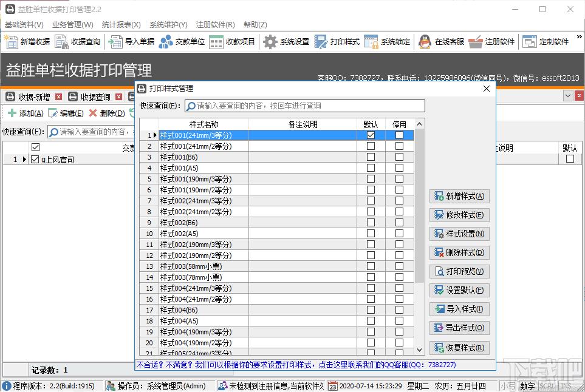The width and height of the screenshot is (585, 392).
Task: Check 停用 box for 样式001(B6)
Action: click(x=399, y=157)
